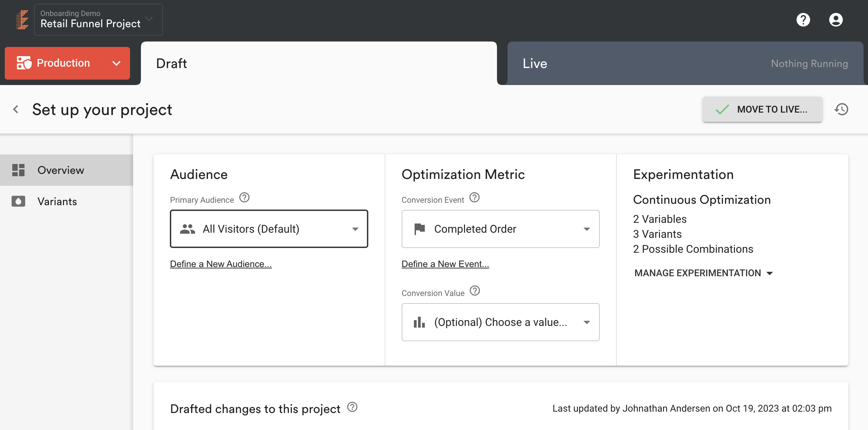Expand Manage Experimentation menu

click(x=704, y=273)
